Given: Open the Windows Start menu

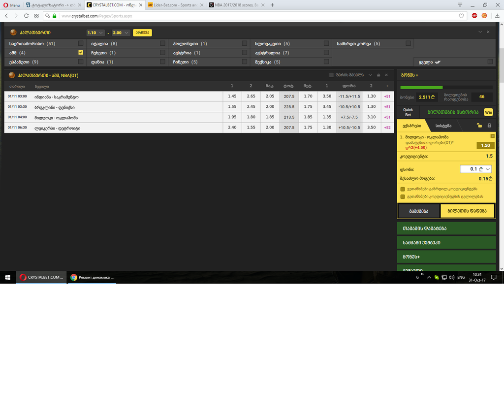Looking at the screenshot, I should [x=8, y=277].
